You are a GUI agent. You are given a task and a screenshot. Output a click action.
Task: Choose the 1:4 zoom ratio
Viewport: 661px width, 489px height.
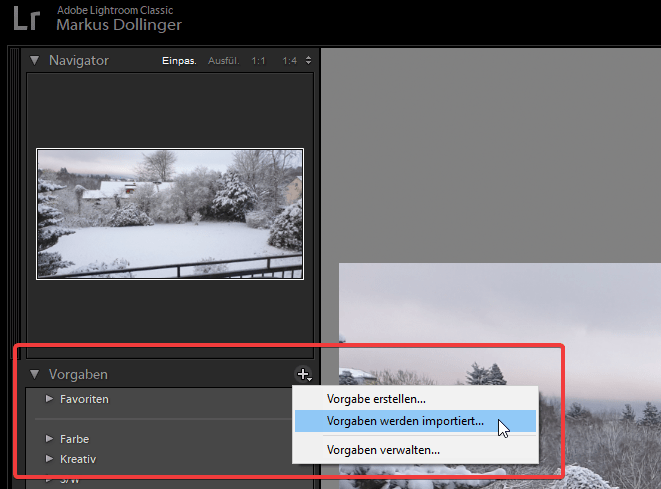pyautogui.click(x=289, y=61)
